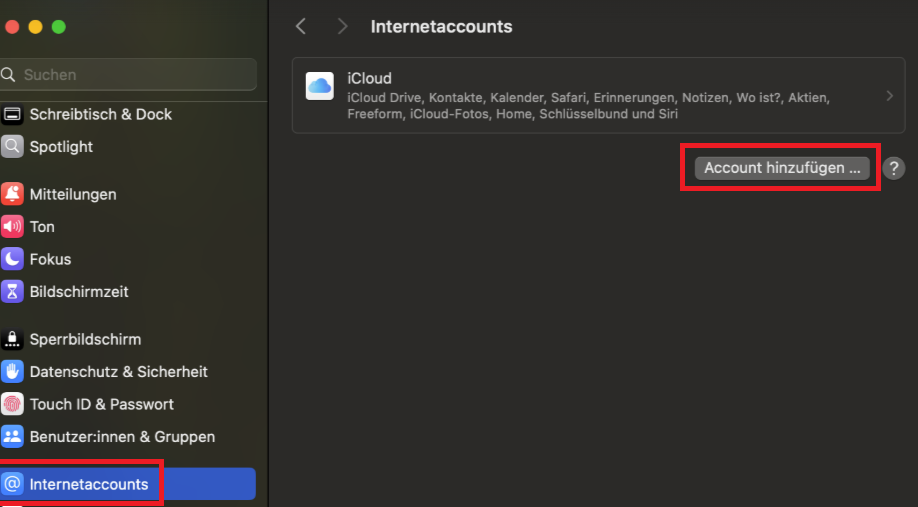Click the Mitteilungen bell icon
Image resolution: width=918 pixels, height=507 pixels.
[12, 194]
